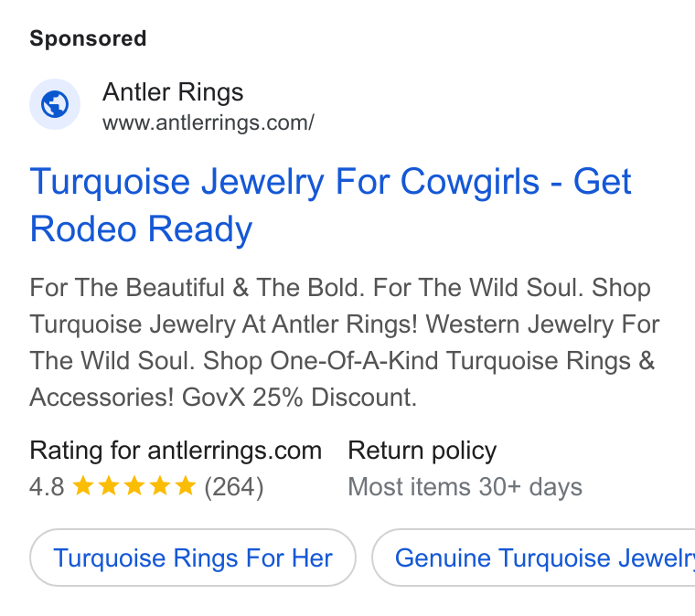
Task: Click the fourth gold rating star
Action: 160,485
